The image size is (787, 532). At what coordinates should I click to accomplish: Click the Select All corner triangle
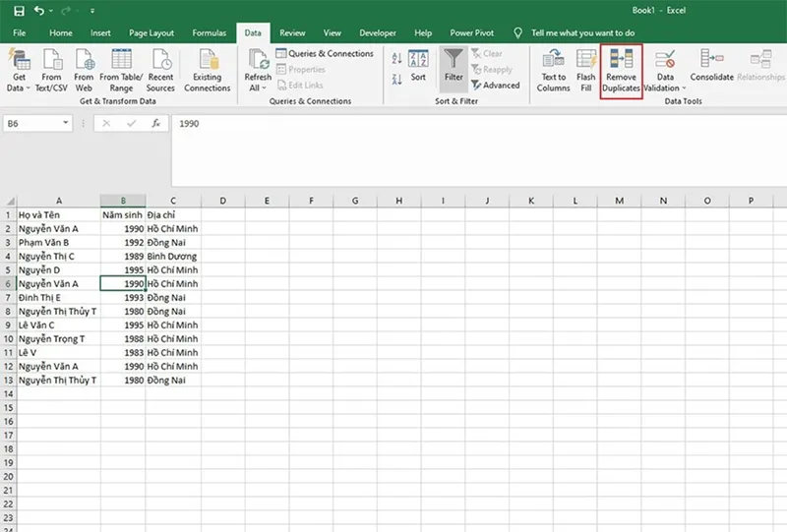click(x=9, y=202)
